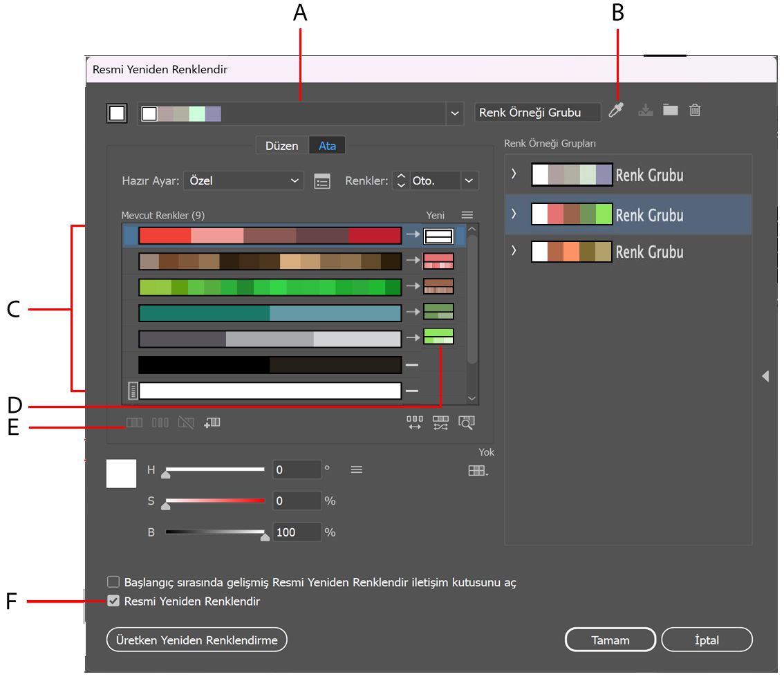Select the gray current colors bar

click(x=270, y=339)
